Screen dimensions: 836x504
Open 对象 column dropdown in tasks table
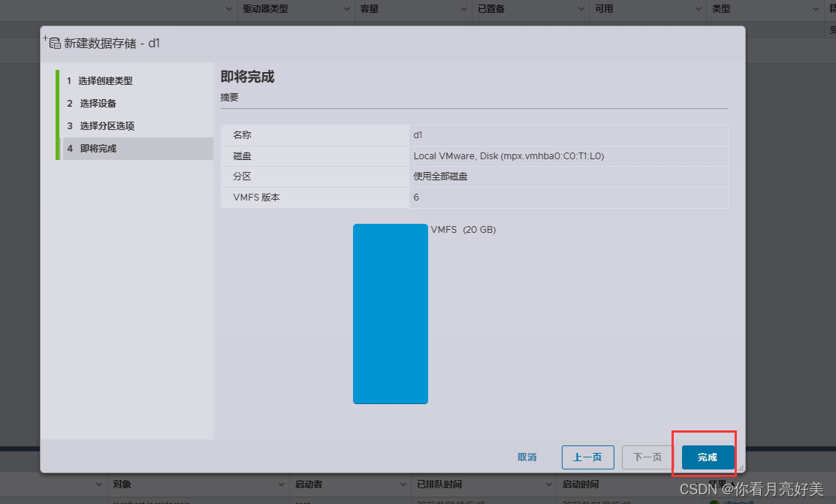point(282,484)
